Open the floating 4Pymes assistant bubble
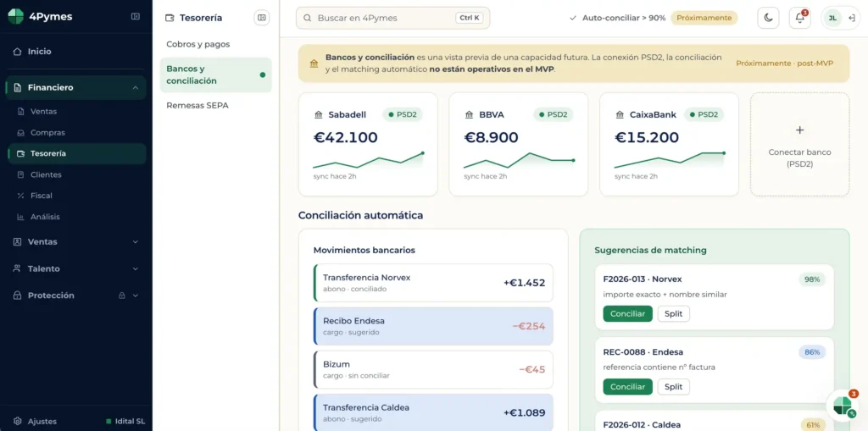Screen dimensions: 868x431 (843, 405)
